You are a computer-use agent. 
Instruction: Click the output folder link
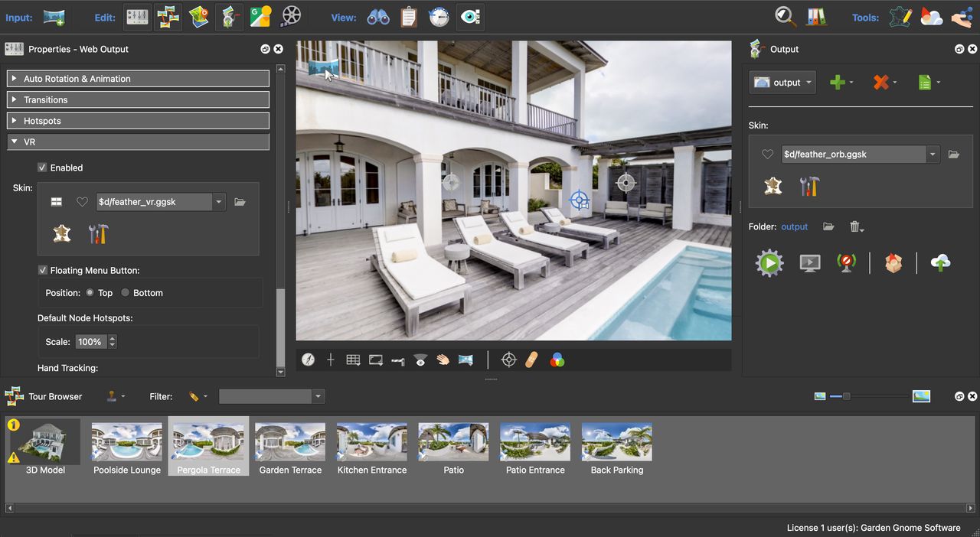794,226
